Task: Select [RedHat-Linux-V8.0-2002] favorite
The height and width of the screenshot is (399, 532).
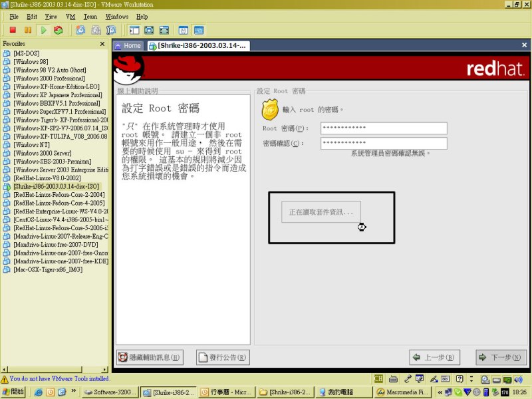Action: pyautogui.click(x=47, y=178)
